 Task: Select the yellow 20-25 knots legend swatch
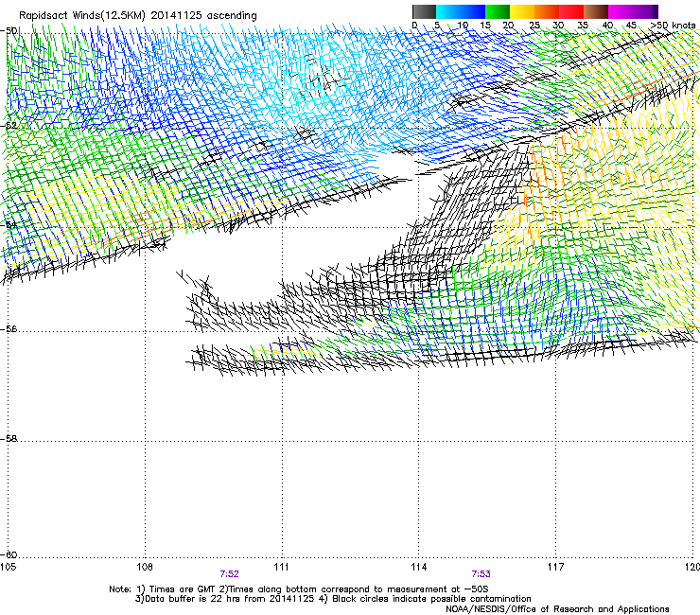coord(522,11)
